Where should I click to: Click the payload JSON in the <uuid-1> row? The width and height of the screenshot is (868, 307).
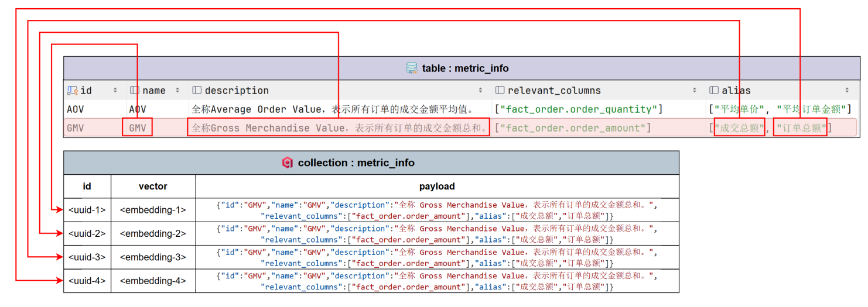[437, 210]
